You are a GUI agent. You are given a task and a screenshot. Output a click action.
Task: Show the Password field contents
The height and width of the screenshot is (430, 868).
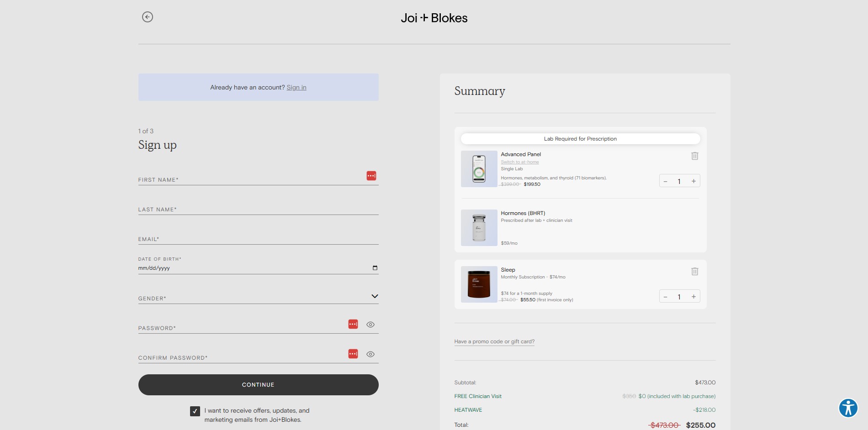click(x=370, y=325)
